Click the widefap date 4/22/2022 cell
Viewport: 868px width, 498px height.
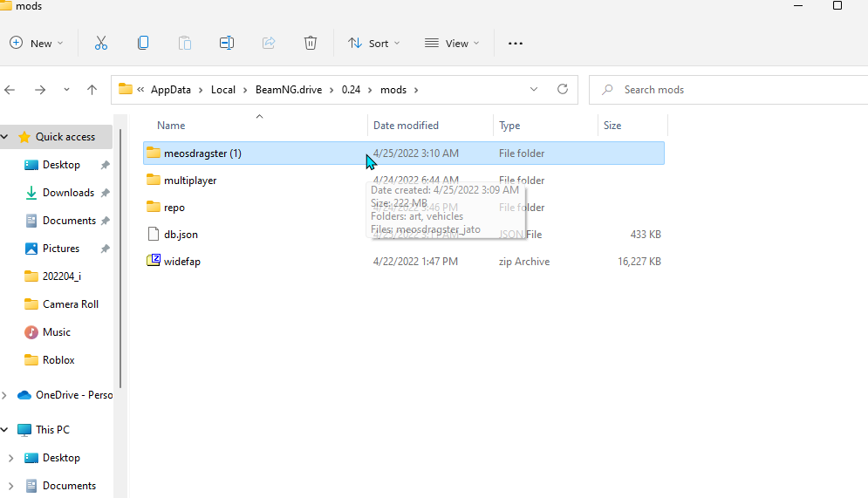click(x=416, y=262)
